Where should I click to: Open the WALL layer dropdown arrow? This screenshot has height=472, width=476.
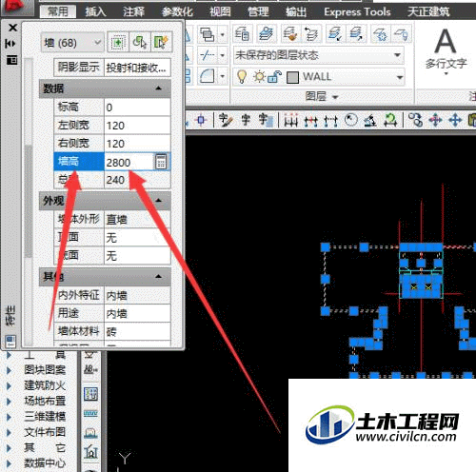click(400, 77)
